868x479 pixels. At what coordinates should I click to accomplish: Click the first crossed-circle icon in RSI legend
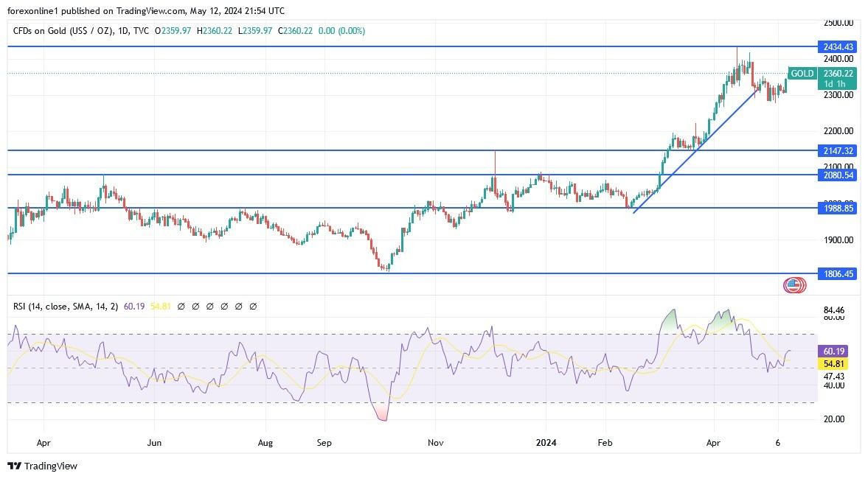click(181, 306)
